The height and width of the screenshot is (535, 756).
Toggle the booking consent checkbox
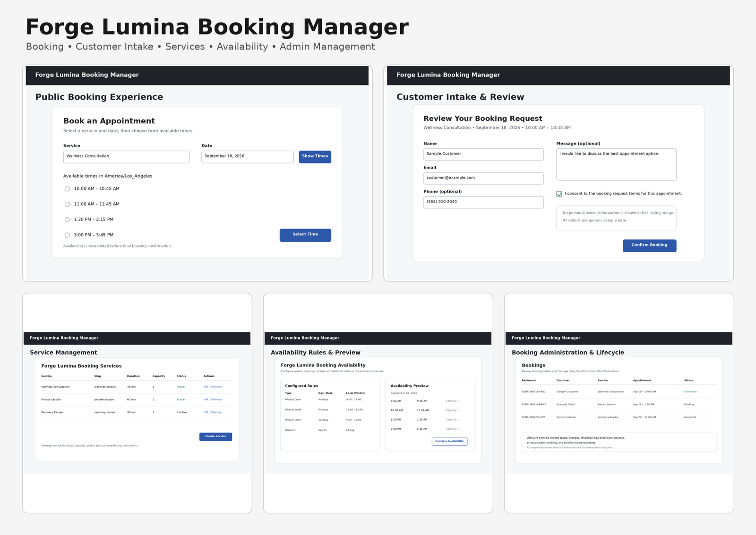pyautogui.click(x=559, y=194)
